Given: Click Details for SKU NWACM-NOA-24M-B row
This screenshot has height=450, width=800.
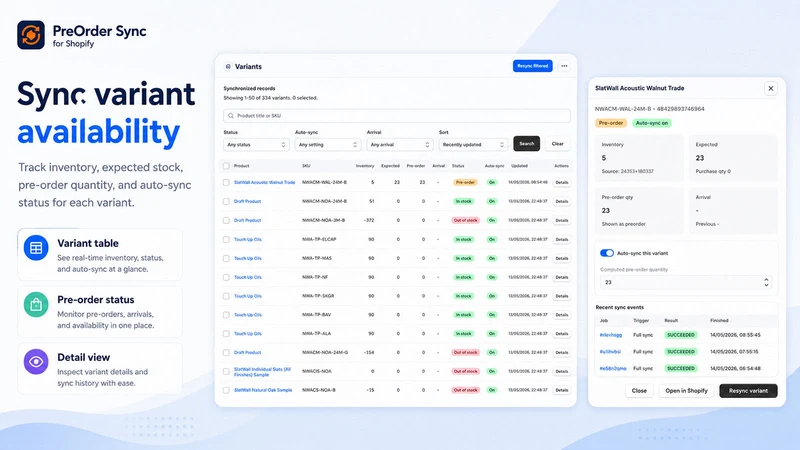Looking at the screenshot, I should click(x=562, y=202).
